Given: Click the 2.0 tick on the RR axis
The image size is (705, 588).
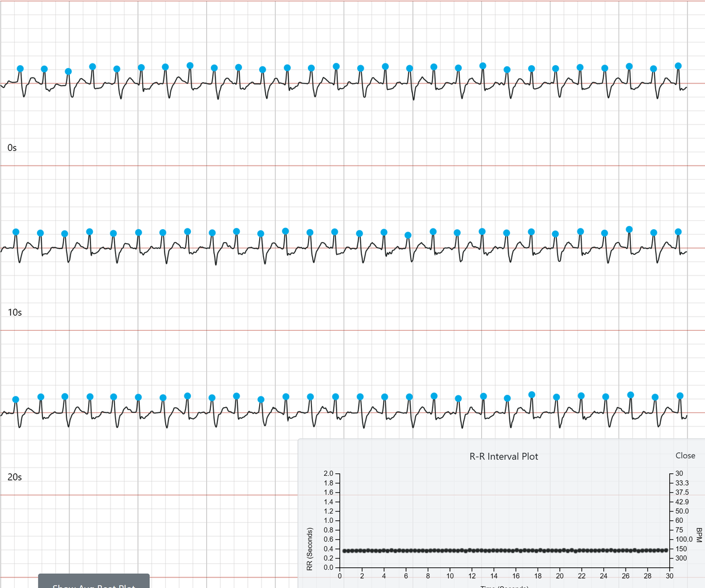Looking at the screenshot, I should point(329,473).
